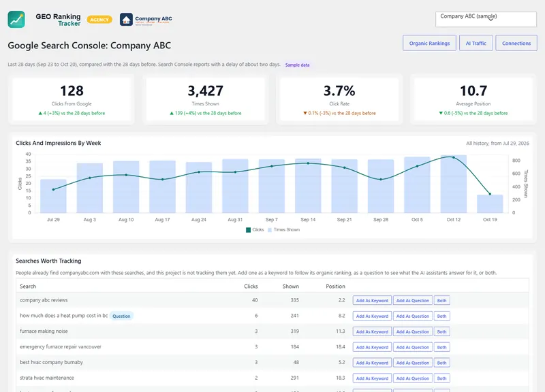Open the Organic Rankings tab
The width and height of the screenshot is (545, 392).
click(x=429, y=43)
